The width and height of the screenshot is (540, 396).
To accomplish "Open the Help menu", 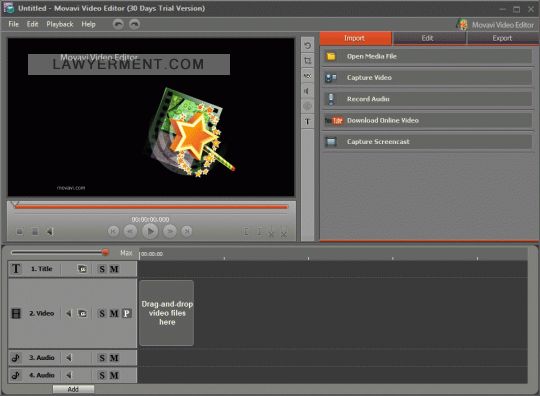I will (x=89, y=24).
